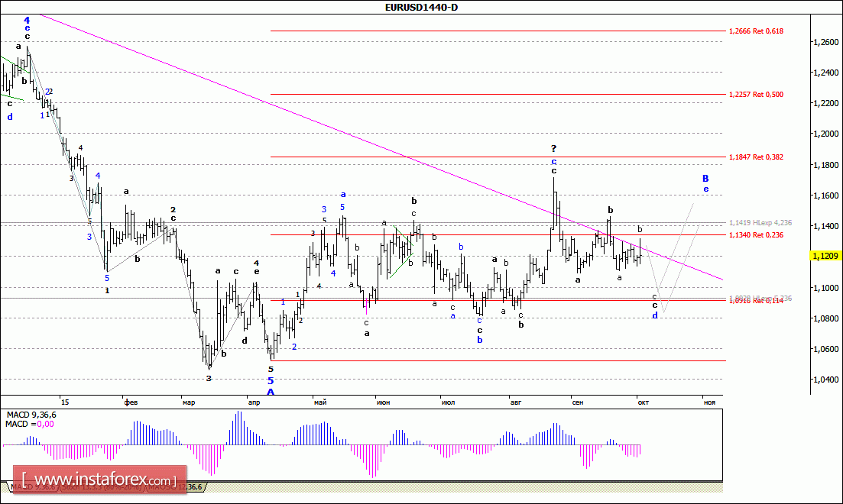Select the blue wave A label near April

(x=271, y=392)
